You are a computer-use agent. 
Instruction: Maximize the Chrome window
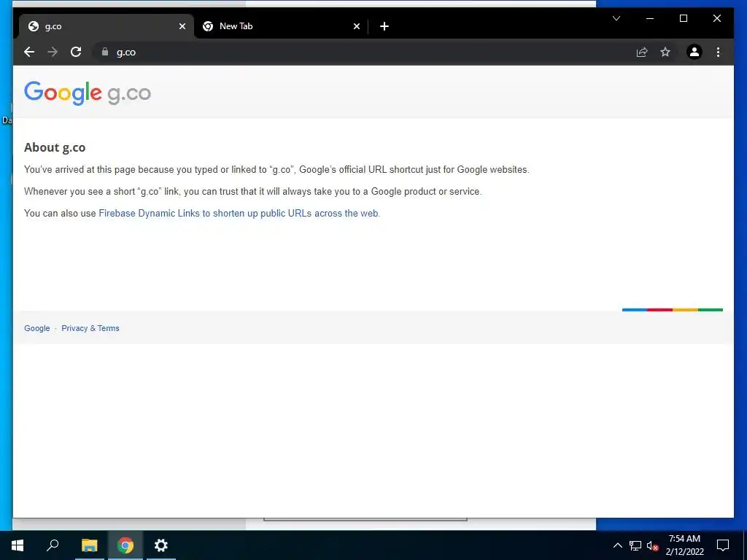pyautogui.click(x=683, y=18)
